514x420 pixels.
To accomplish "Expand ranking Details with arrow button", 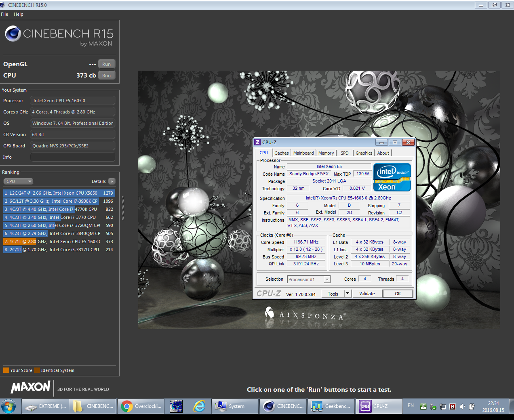I will coord(112,181).
